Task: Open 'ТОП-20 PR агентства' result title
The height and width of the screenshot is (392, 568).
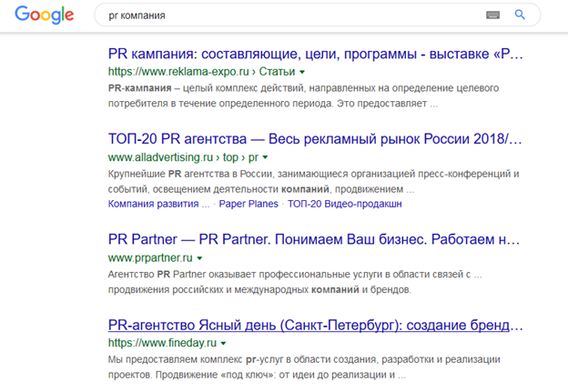Action: click(x=315, y=139)
